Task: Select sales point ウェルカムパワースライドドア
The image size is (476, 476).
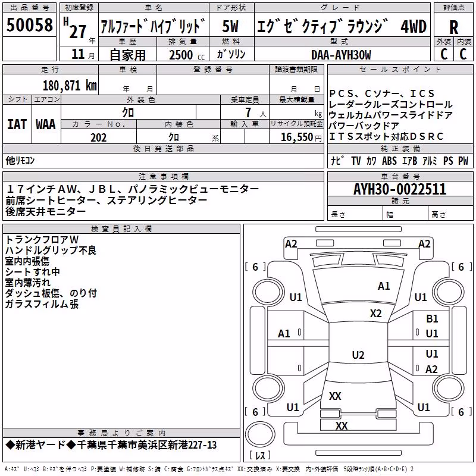Action: 390,115
